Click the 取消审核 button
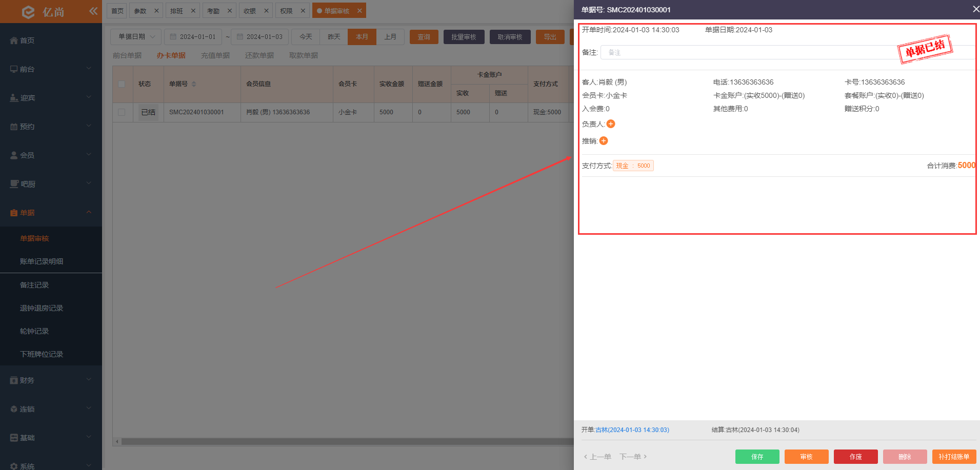Viewport: 980px width, 470px height. tap(510, 37)
